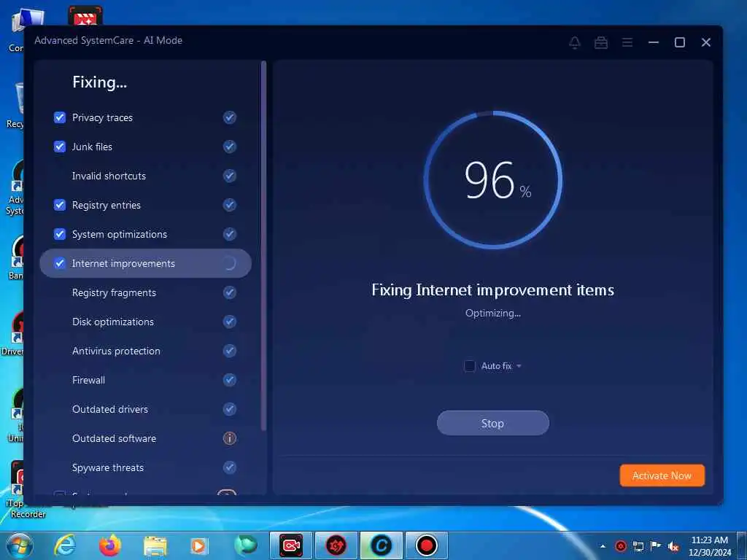The image size is (747, 560).
Task: Switch to the red gear app in taskbar
Action: click(336, 545)
